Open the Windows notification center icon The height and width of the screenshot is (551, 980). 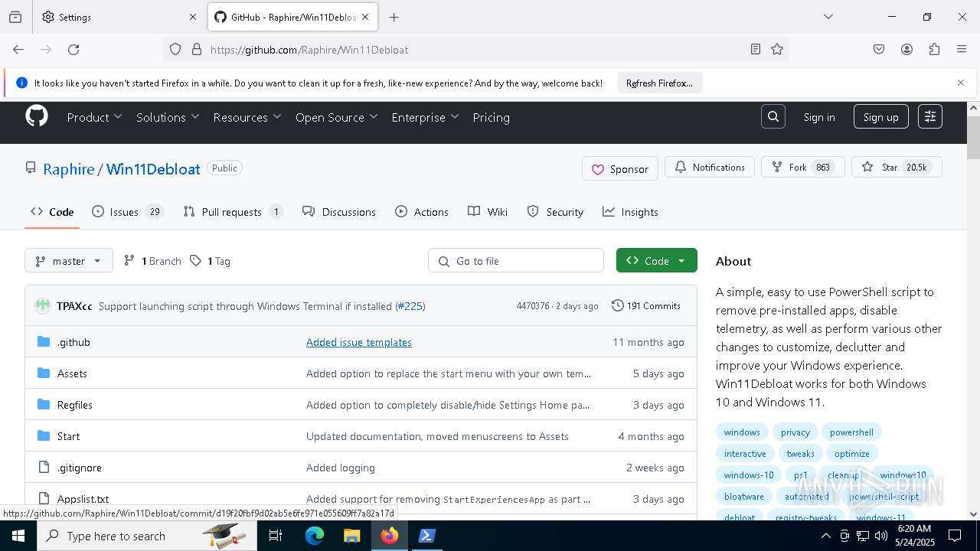(x=955, y=536)
